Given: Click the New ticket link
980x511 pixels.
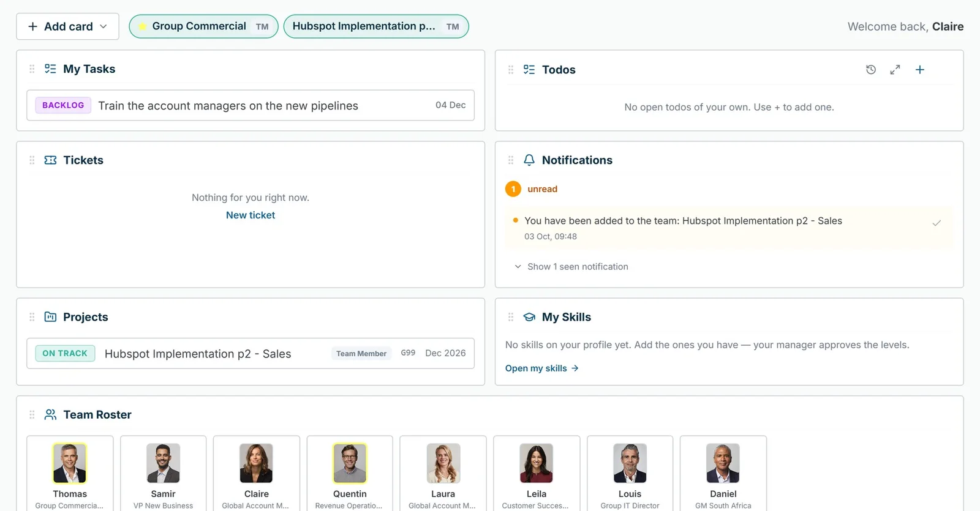Looking at the screenshot, I should point(251,215).
